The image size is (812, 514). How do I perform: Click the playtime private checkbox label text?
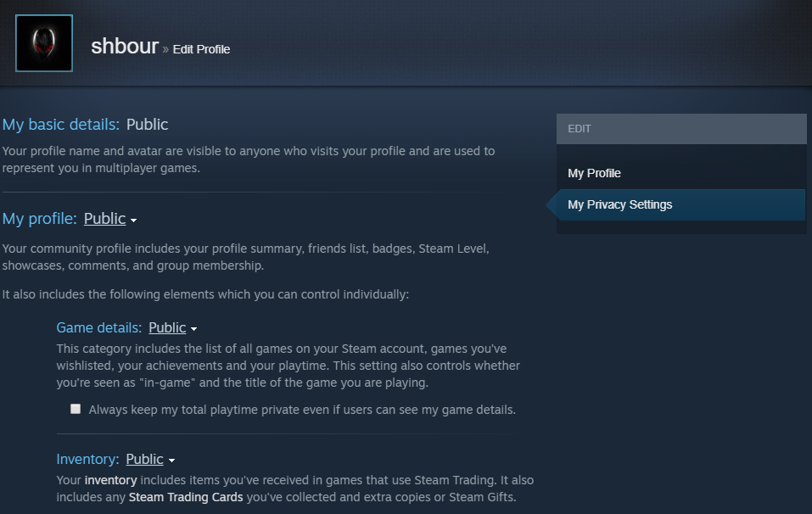(302, 410)
